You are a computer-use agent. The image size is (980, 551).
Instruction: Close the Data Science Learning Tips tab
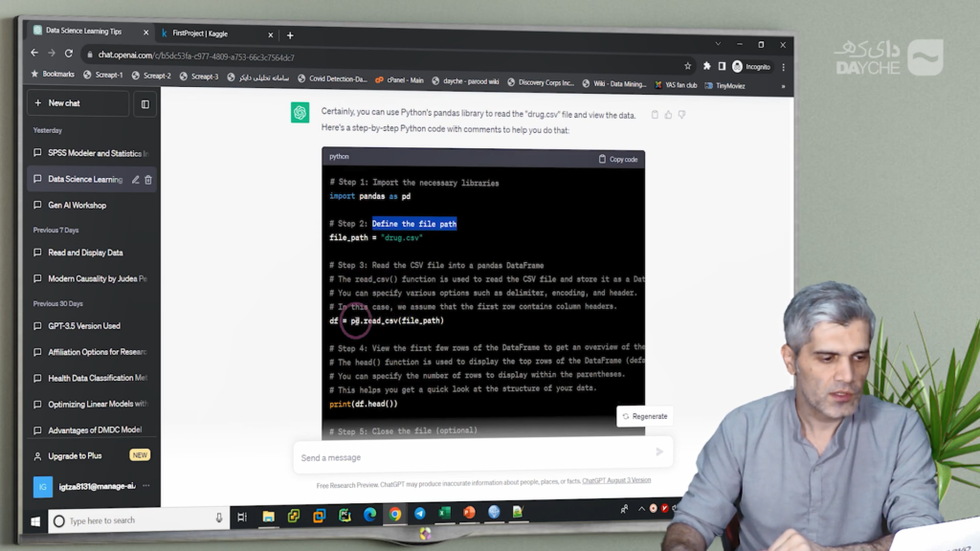(x=146, y=32)
